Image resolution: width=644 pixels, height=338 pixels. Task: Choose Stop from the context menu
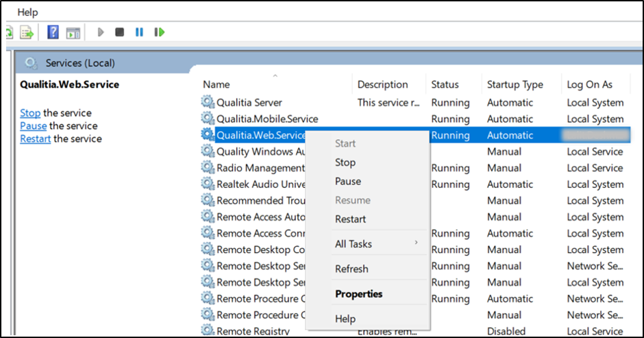(x=345, y=162)
